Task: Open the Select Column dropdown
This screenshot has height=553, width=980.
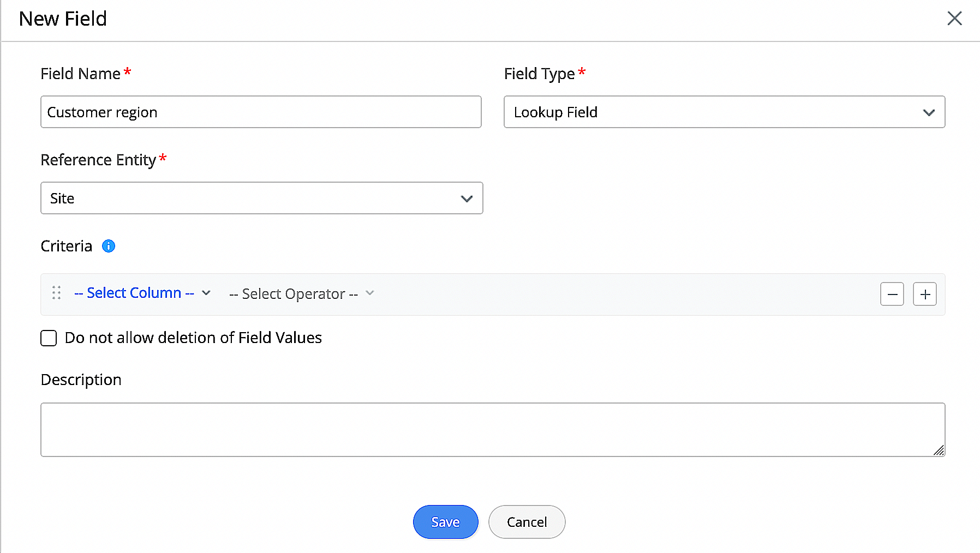Action: [x=134, y=293]
